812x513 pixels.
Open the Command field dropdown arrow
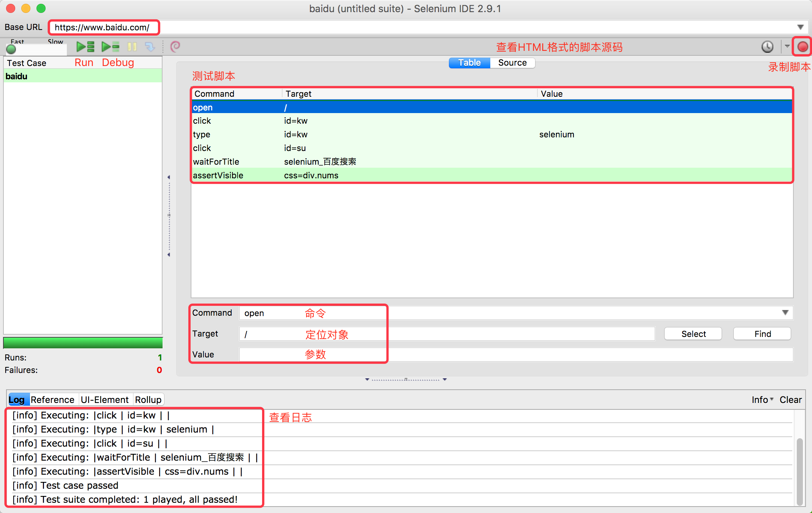tap(785, 313)
